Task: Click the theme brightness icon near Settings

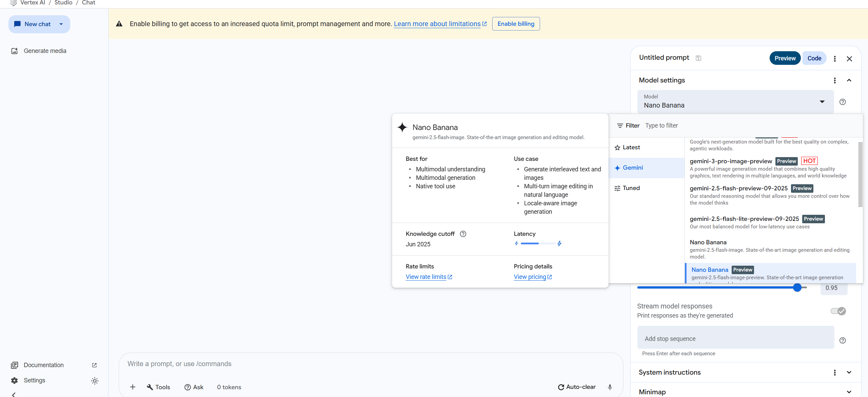Action: pyautogui.click(x=95, y=381)
